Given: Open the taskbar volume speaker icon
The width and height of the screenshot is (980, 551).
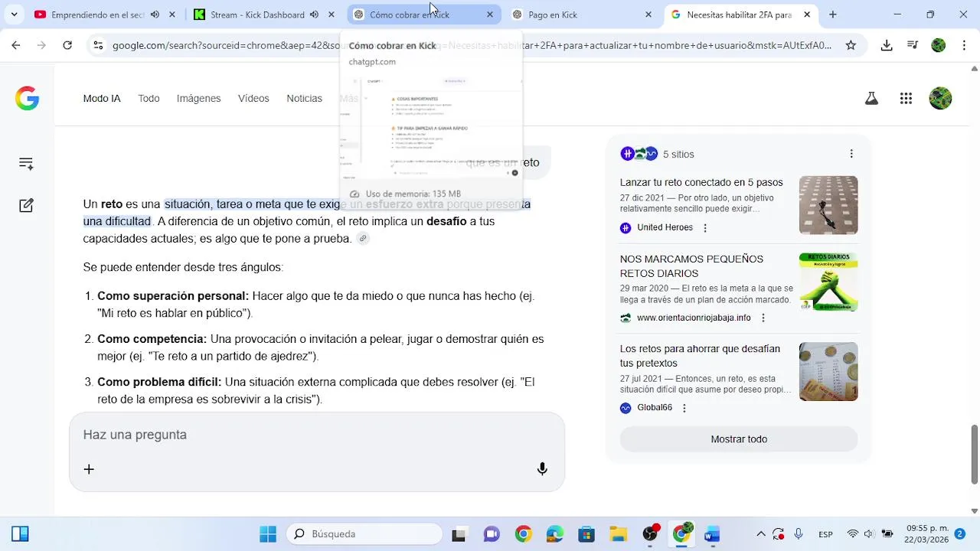Looking at the screenshot, I should tap(869, 534).
